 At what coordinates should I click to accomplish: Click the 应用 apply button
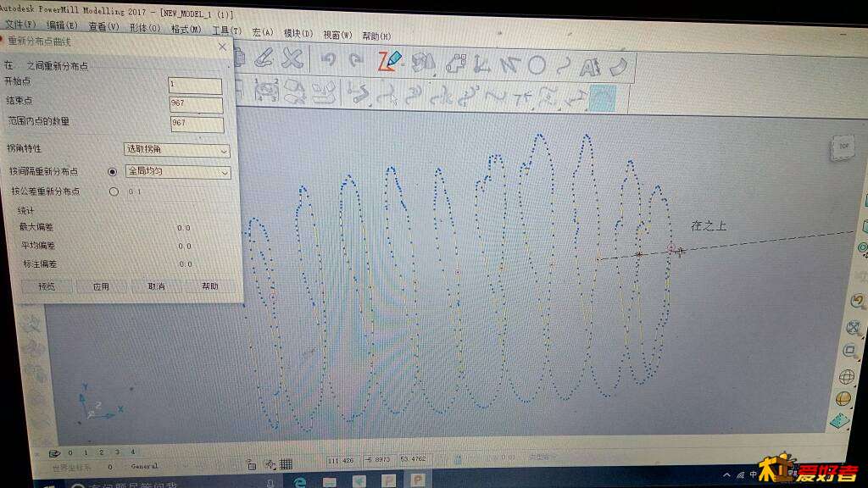pyautogui.click(x=101, y=286)
